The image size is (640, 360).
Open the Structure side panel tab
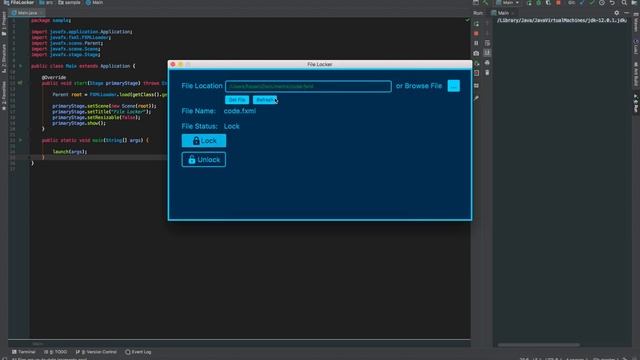(x=4, y=58)
